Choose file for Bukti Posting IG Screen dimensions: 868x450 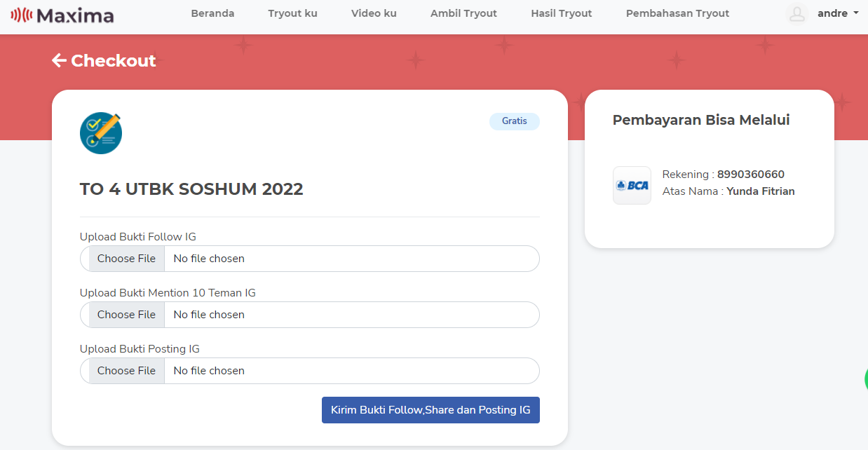point(126,371)
